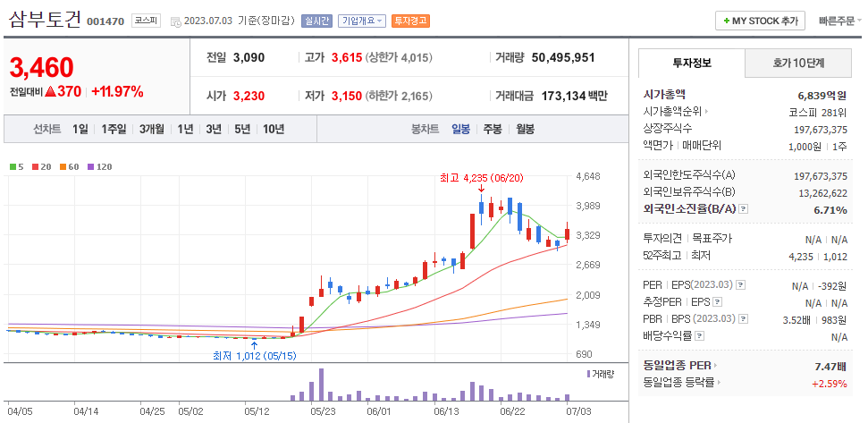Click the 52주최고 최저 value 4,235 | 1,012

click(x=818, y=257)
